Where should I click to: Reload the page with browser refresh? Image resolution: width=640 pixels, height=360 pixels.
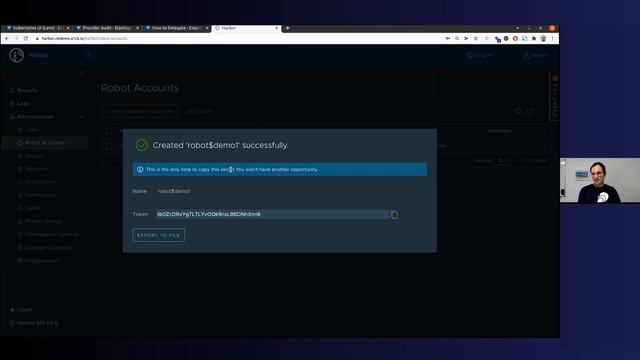(26, 38)
